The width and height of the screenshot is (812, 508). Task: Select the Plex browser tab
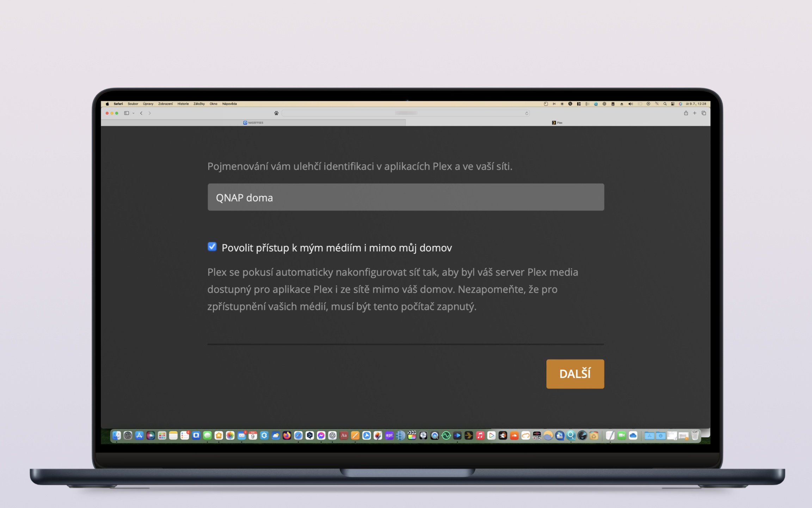pos(557,123)
